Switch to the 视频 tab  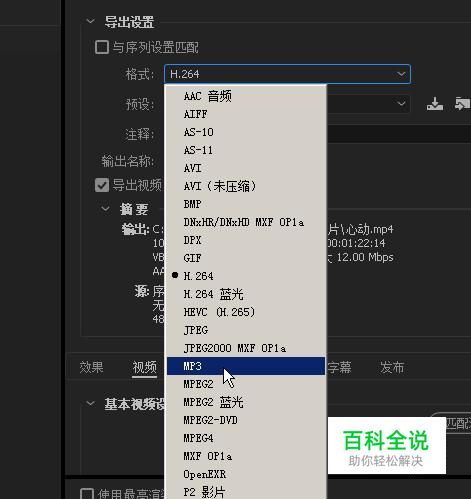click(x=145, y=367)
